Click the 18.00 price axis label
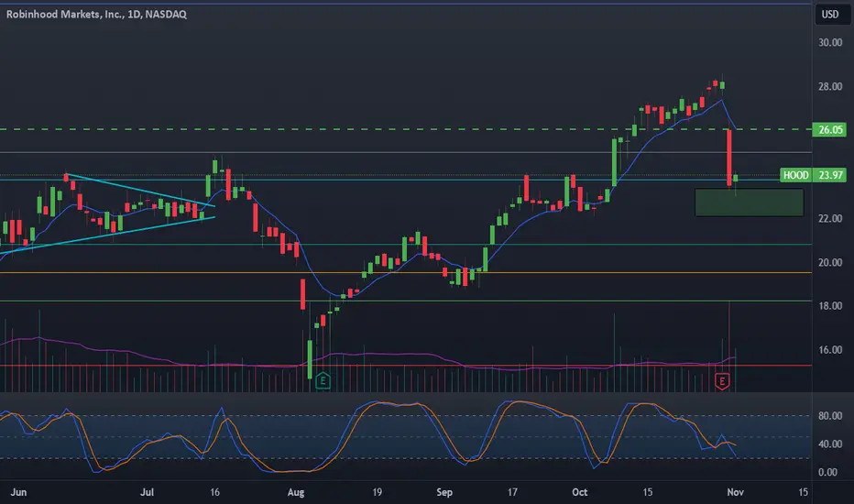 [830, 306]
